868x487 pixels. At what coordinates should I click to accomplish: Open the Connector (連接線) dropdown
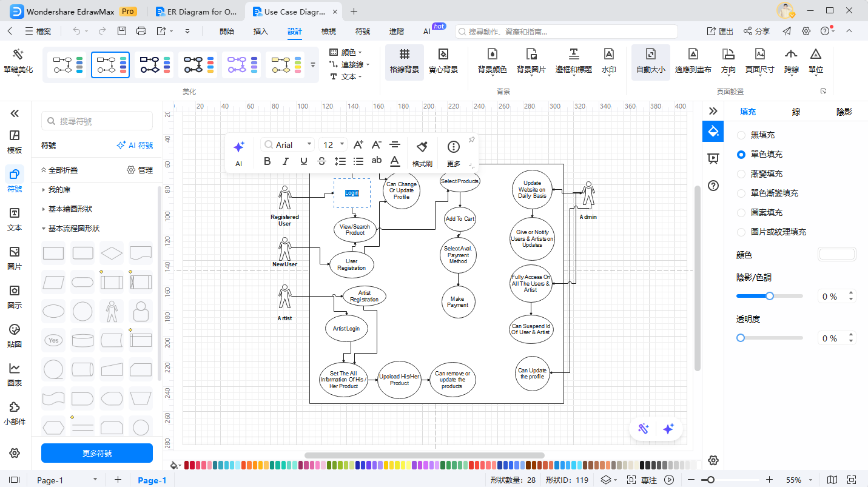(349, 65)
